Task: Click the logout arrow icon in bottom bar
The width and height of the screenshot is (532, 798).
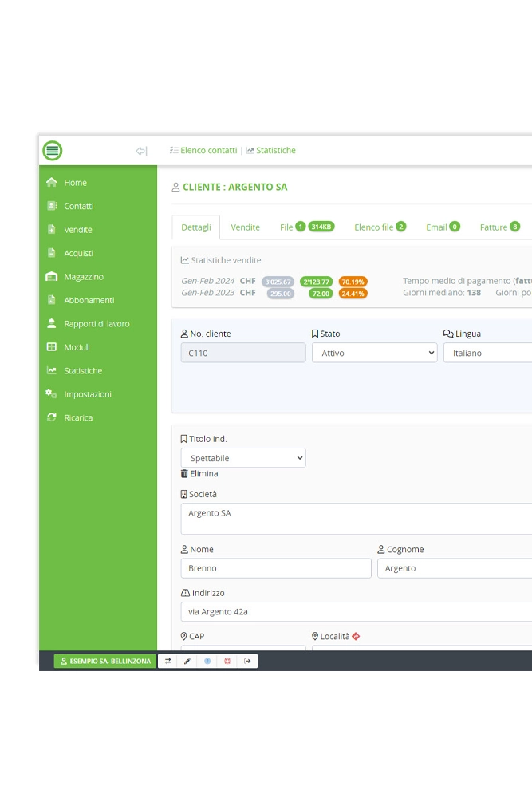Action: (247, 661)
